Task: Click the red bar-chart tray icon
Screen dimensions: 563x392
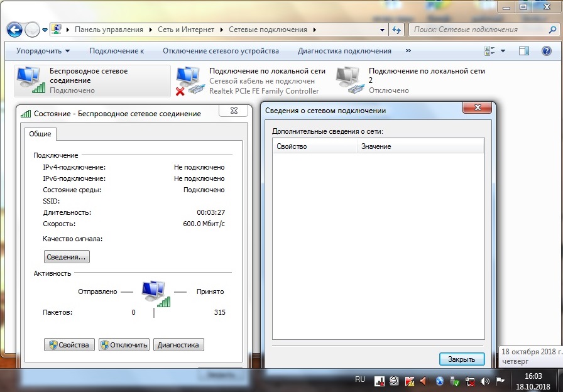Action: click(x=379, y=381)
